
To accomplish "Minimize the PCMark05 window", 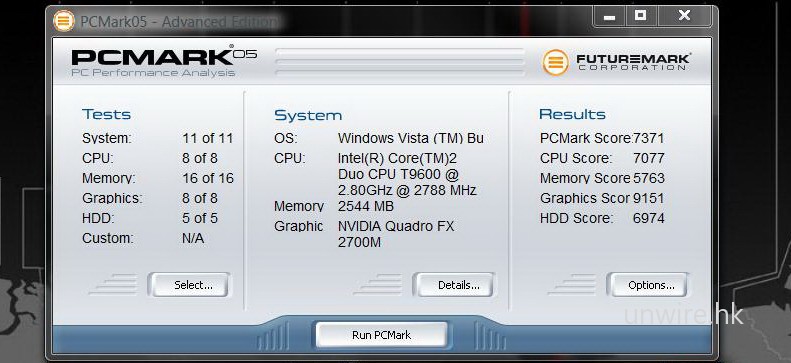I will coord(609,16).
